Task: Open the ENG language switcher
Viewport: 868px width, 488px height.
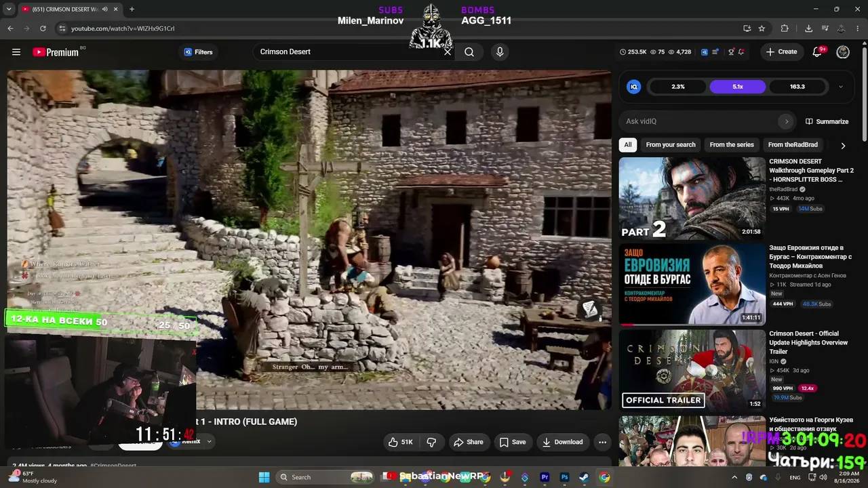Action: (795, 477)
